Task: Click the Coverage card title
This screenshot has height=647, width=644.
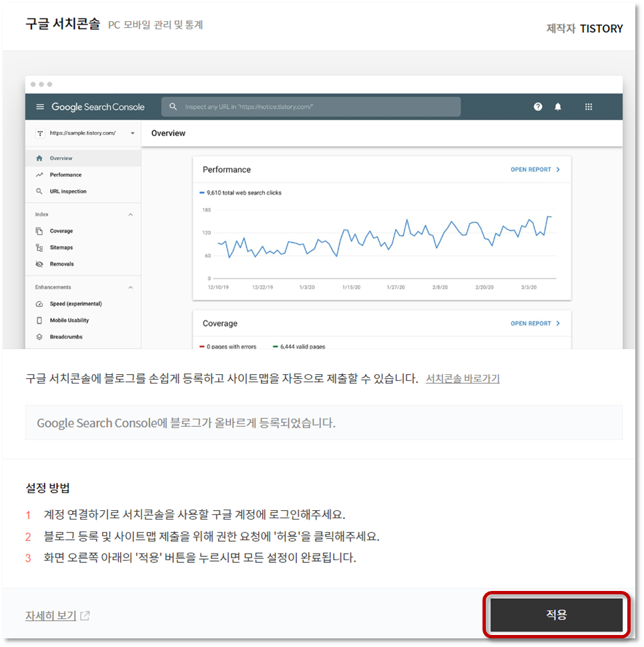Action: pyautogui.click(x=220, y=323)
